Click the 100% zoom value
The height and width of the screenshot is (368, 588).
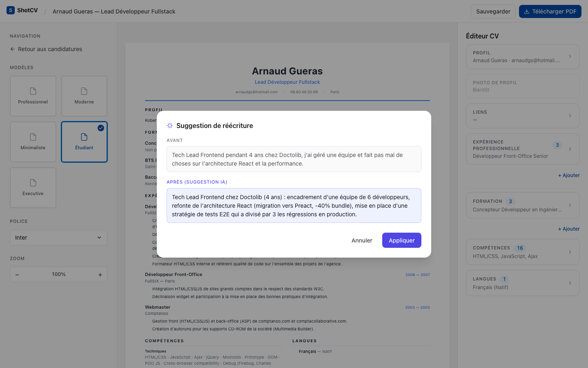pos(59,274)
